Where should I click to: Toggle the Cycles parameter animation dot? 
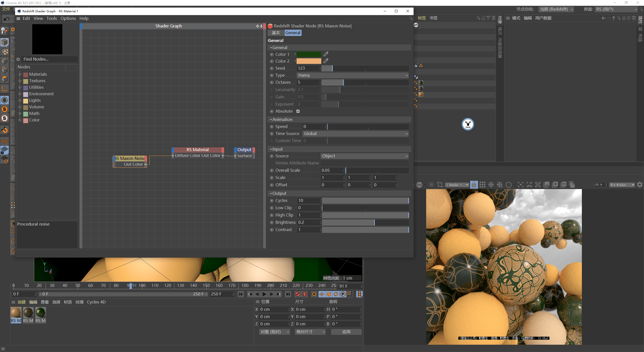tap(272, 201)
